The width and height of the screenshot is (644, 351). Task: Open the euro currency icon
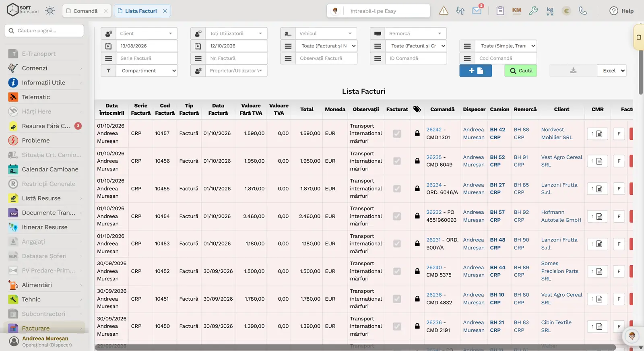pyautogui.click(x=566, y=11)
